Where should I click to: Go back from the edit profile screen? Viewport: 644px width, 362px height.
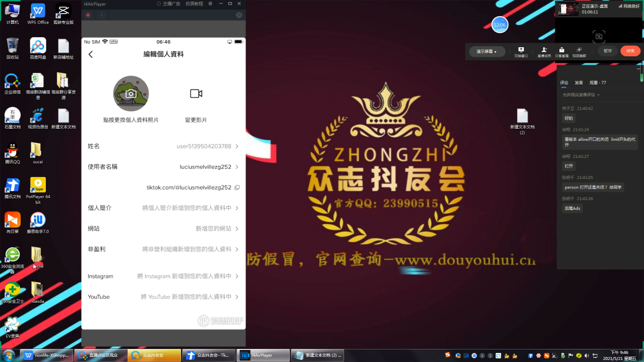91,54
